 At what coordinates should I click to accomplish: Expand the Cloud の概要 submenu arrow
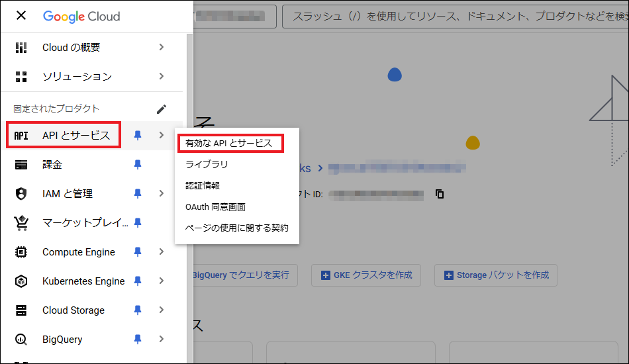(162, 48)
